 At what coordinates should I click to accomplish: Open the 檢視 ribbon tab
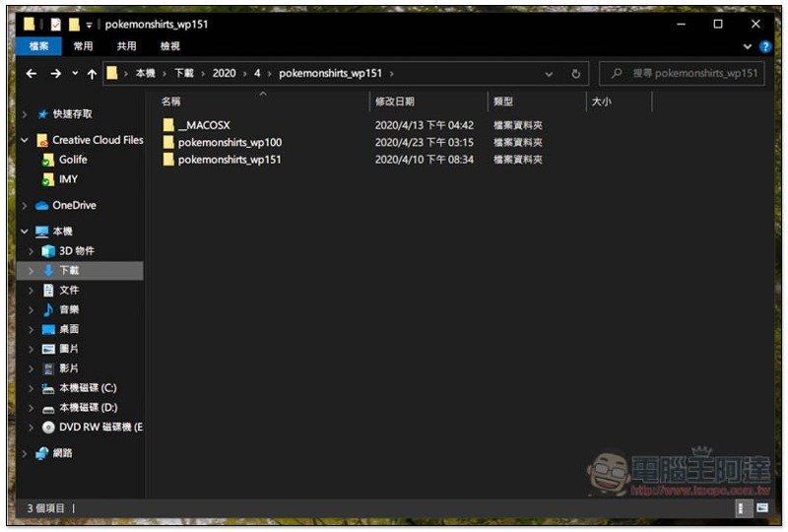point(169,46)
